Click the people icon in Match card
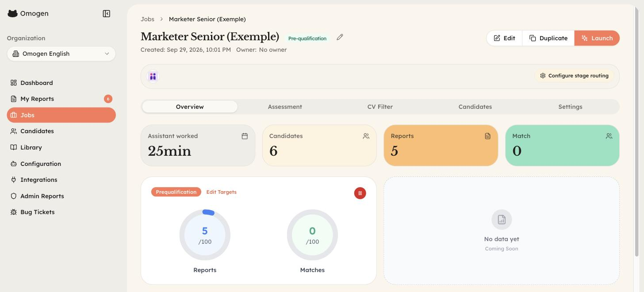This screenshot has height=292, width=644. coord(609,136)
